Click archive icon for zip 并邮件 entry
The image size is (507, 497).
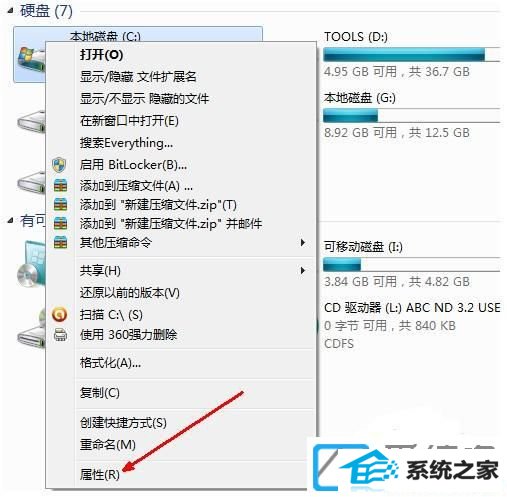[x=60, y=223]
